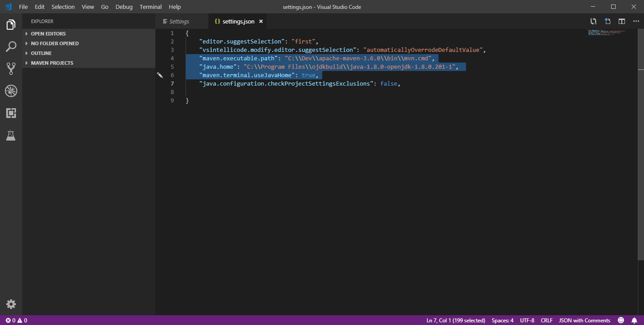The image size is (644, 325).
Task: Click the errors count in status bar
Action: click(x=10, y=321)
